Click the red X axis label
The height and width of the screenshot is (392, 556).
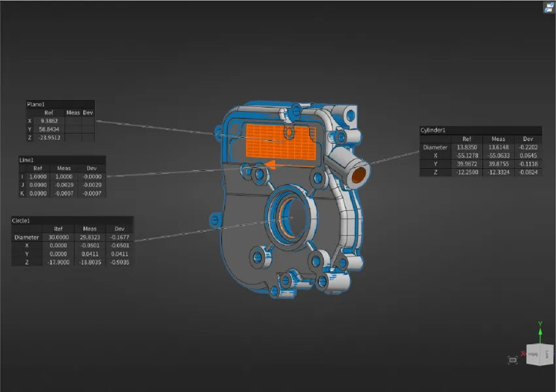pos(523,353)
